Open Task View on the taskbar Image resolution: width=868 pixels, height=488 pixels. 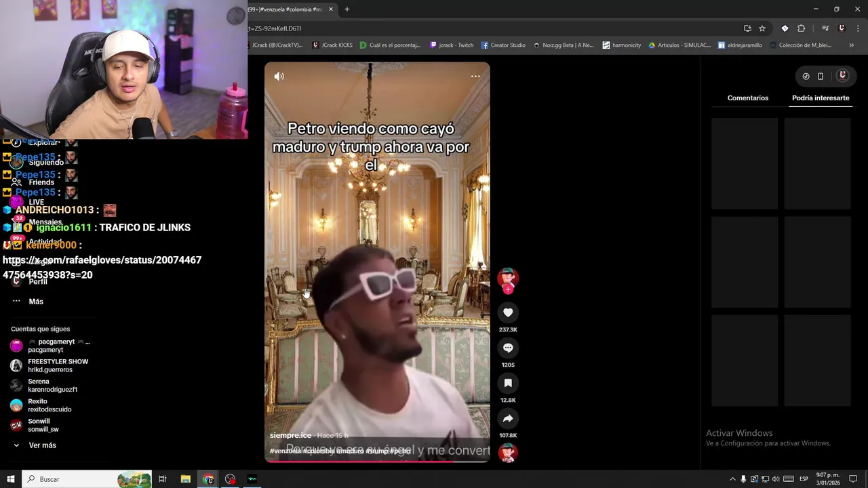(x=163, y=479)
